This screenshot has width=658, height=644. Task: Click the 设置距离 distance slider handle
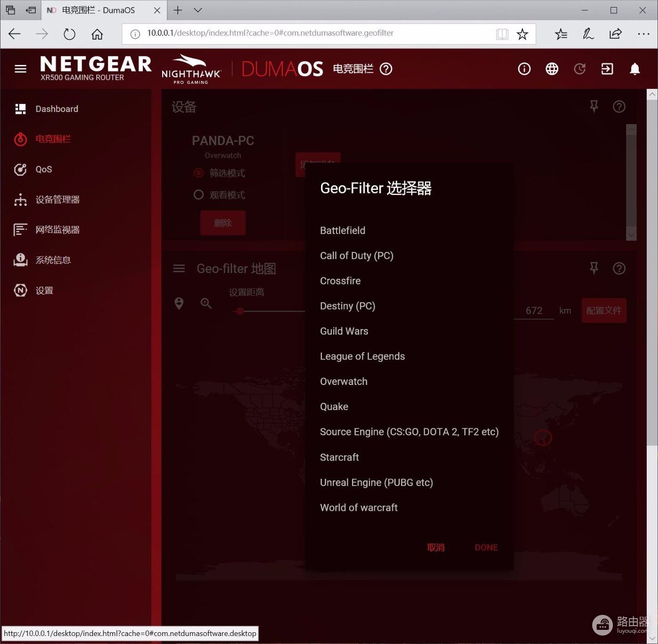[240, 311]
